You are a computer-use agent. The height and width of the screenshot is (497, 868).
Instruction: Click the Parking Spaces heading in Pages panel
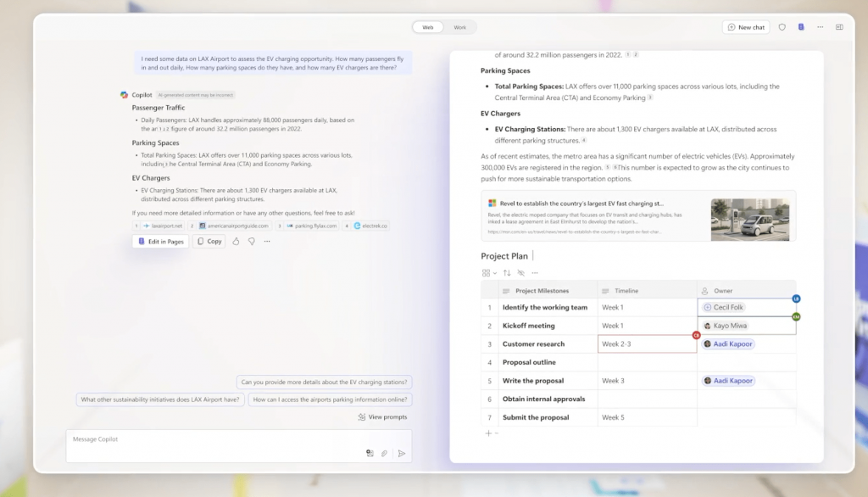pos(505,70)
